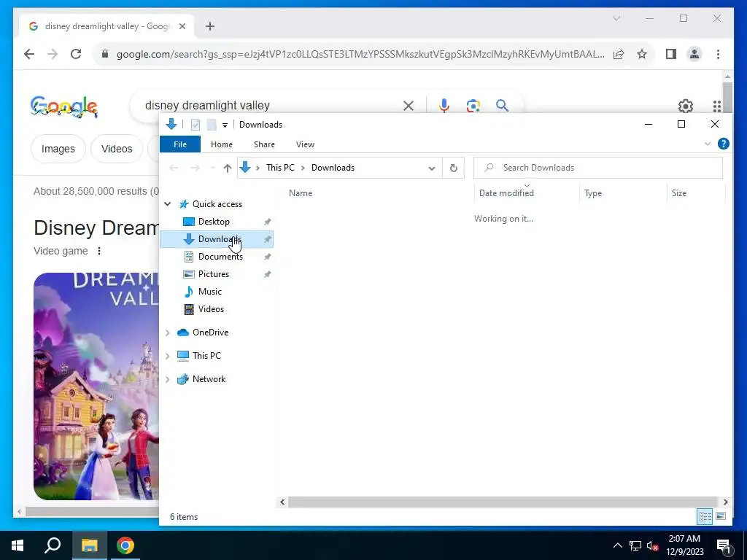The width and height of the screenshot is (747, 560).
Task: Bookmark this page with the star icon
Action: tap(642, 54)
